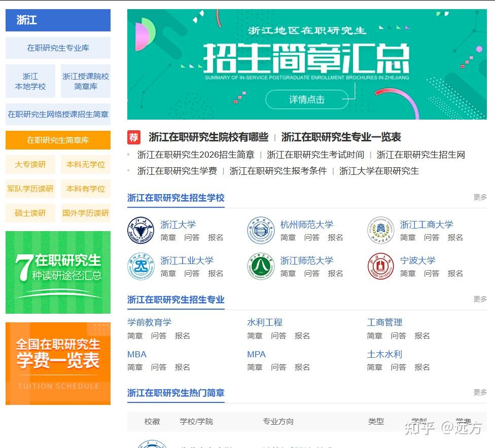This screenshot has height=448, width=495.
Task: Click the 浙江工商大学 logo icon
Action: click(x=381, y=230)
